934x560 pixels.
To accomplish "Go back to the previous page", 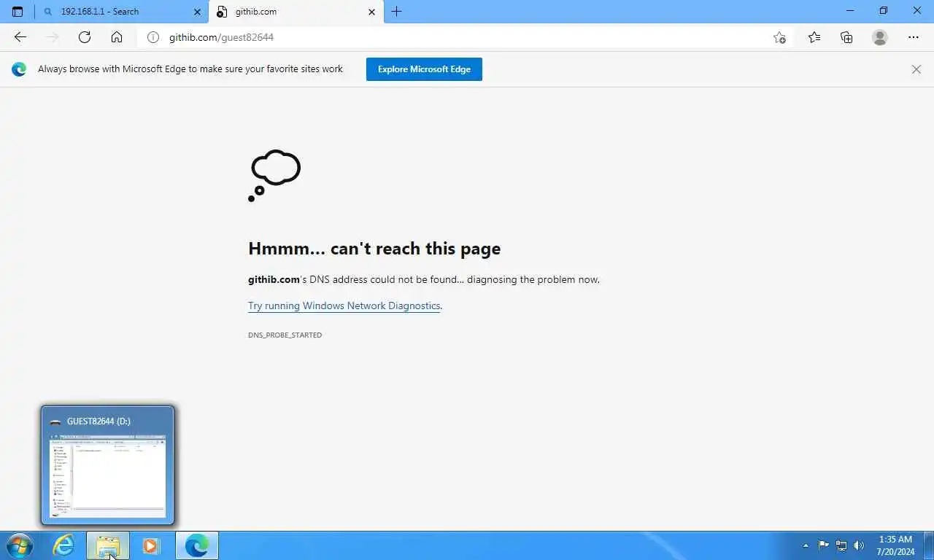I will [x=20, y=37].
